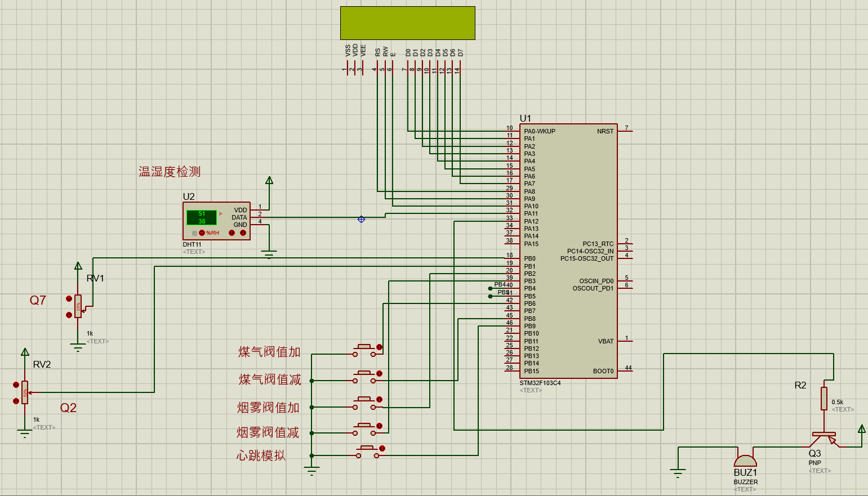The image size is (868, 496).
Task: Click the PB15 pin label
Action: (531, 371)
